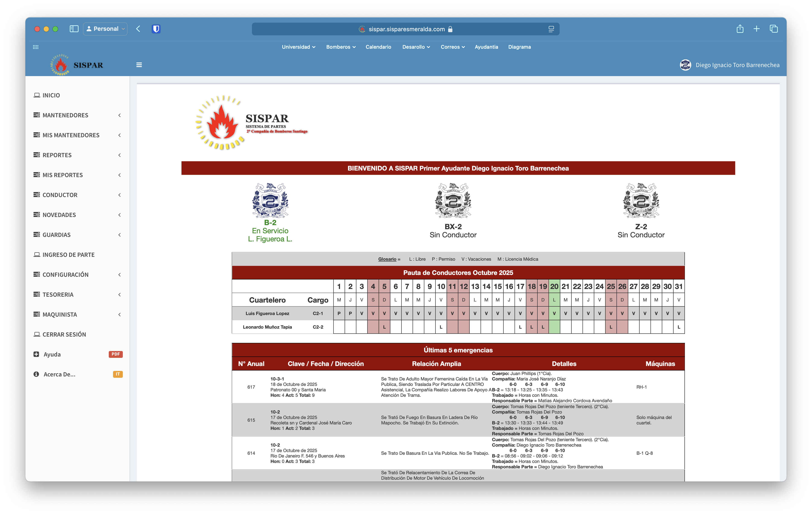The height and width of the screenshot is (515, 812).
Task: Click INGRESO DE PARTE link
Action: point(68,255)
